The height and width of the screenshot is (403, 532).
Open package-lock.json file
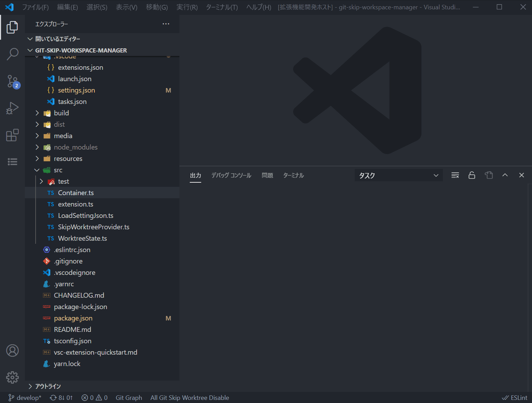click(x=102, y=307)
